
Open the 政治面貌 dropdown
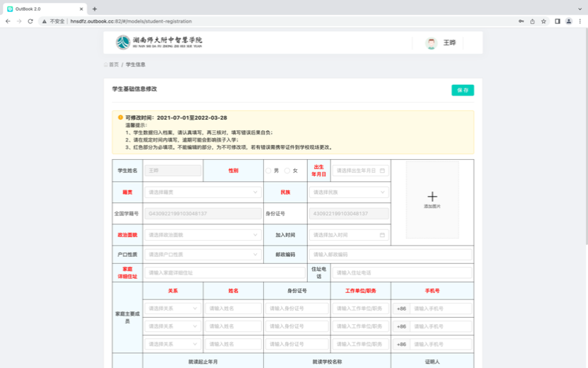pyautogui.click(x=202, y=235)
